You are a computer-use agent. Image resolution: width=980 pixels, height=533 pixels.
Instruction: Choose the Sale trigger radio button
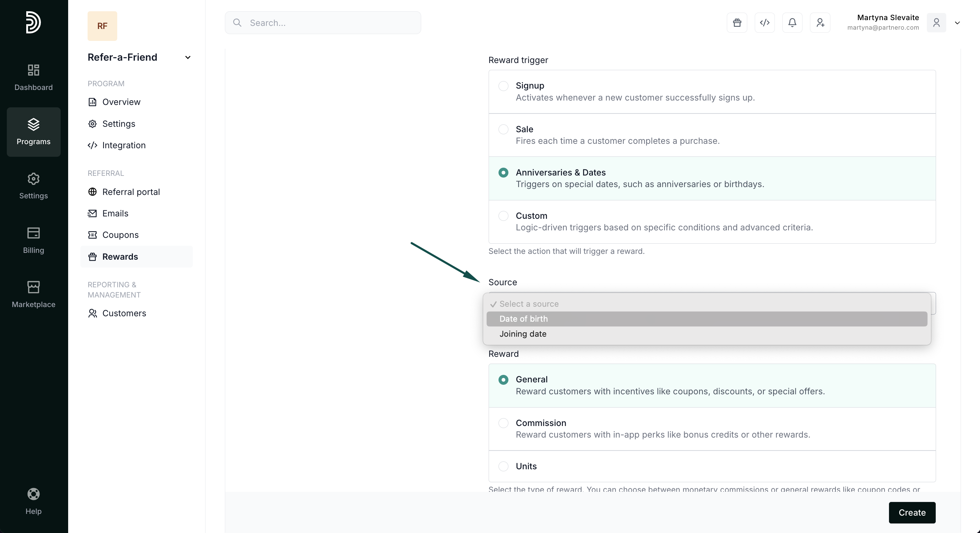(503, 130)
